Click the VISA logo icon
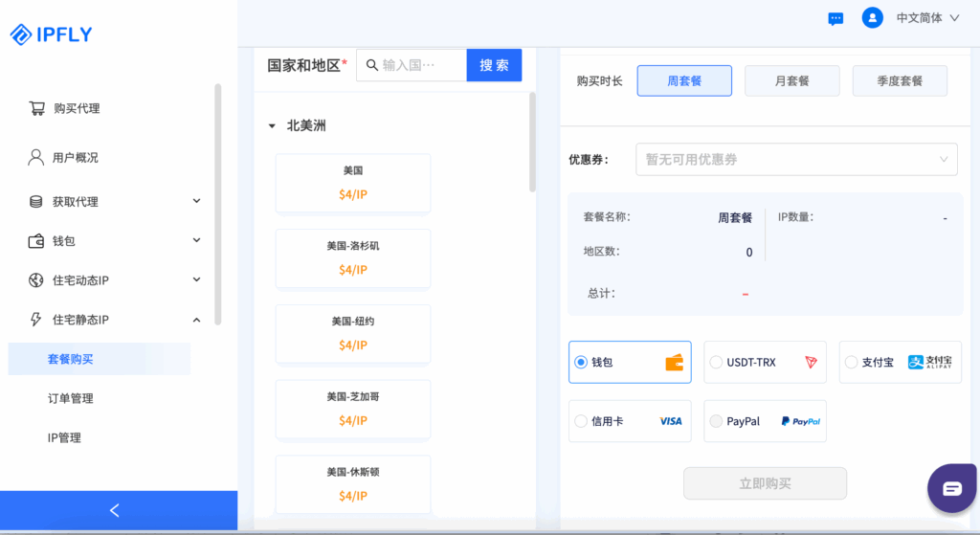Viewport: 980px width, 535px height. (x=671, y=421)
